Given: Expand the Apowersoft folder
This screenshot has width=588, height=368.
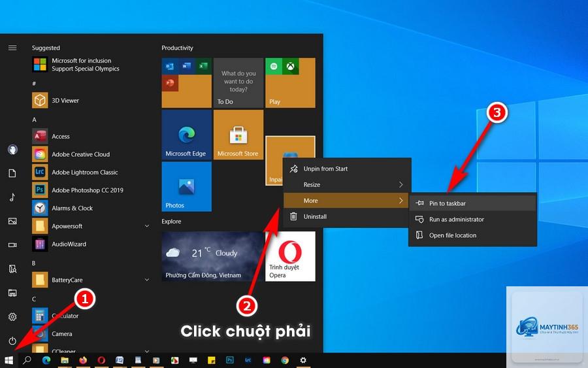Looking at the screenshot, I should pyautogui.click(x=147, y=226).
